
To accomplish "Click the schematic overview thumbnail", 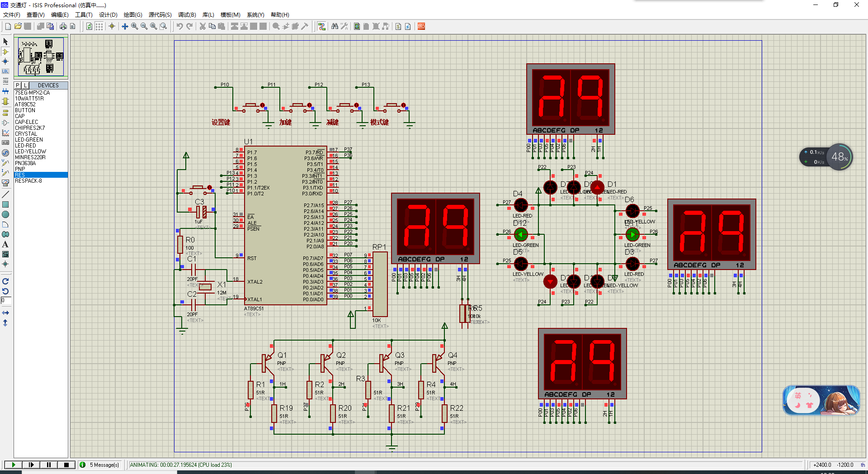I will tap(41, 57).
